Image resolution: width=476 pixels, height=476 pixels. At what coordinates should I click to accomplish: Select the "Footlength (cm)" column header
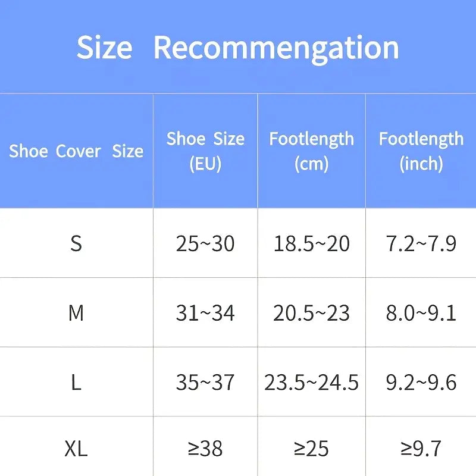click(311, 151)
